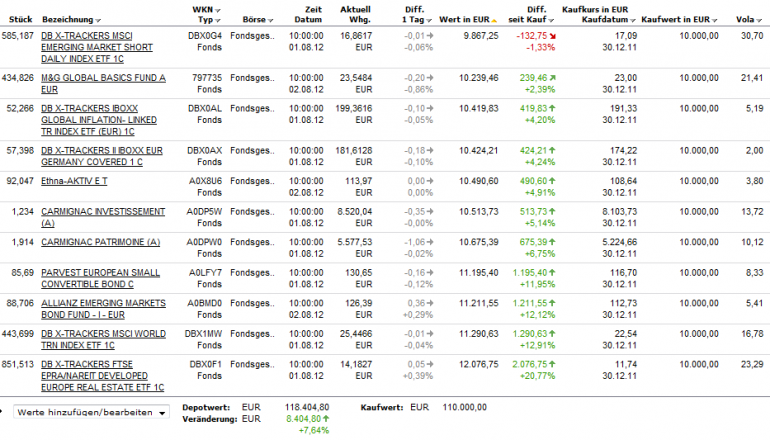
Task: Open PARVEST EUROPEAN SMALL CONVERTIBLE BOND C link
Action: pos(100,278)
